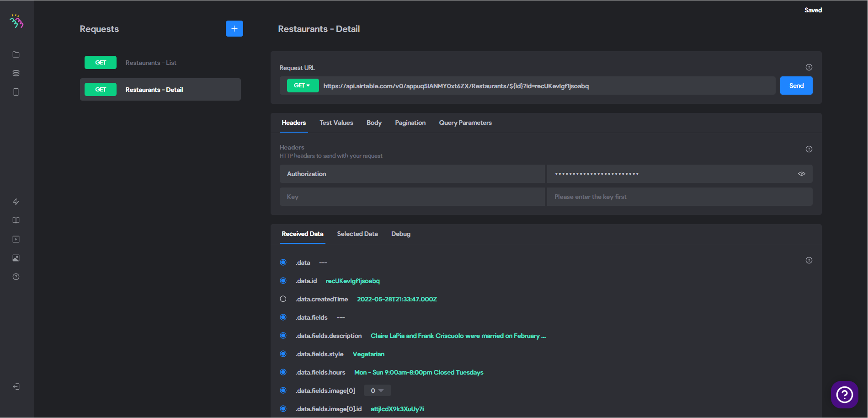Send the request
The height and width of the screenshot is (418, 868).
[796, 86]
